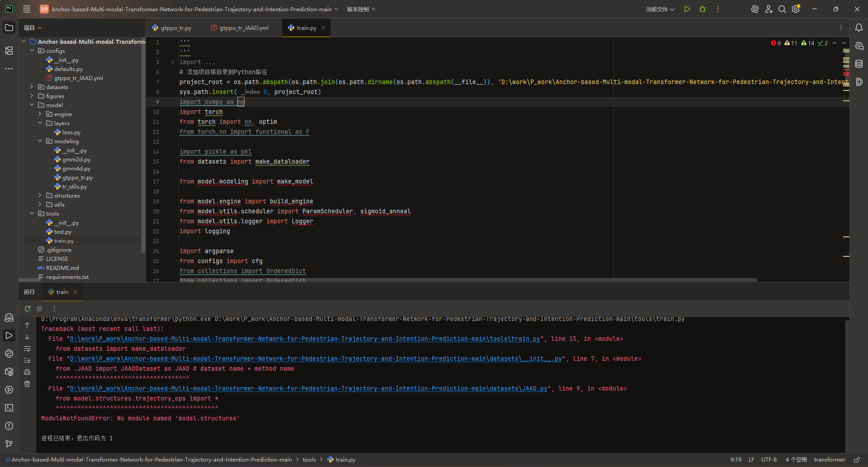Image resolution: width=868 pixels, height=467 pixels.
Task: Open run toolbar more options ellipsis
Action: coord(54,309)
